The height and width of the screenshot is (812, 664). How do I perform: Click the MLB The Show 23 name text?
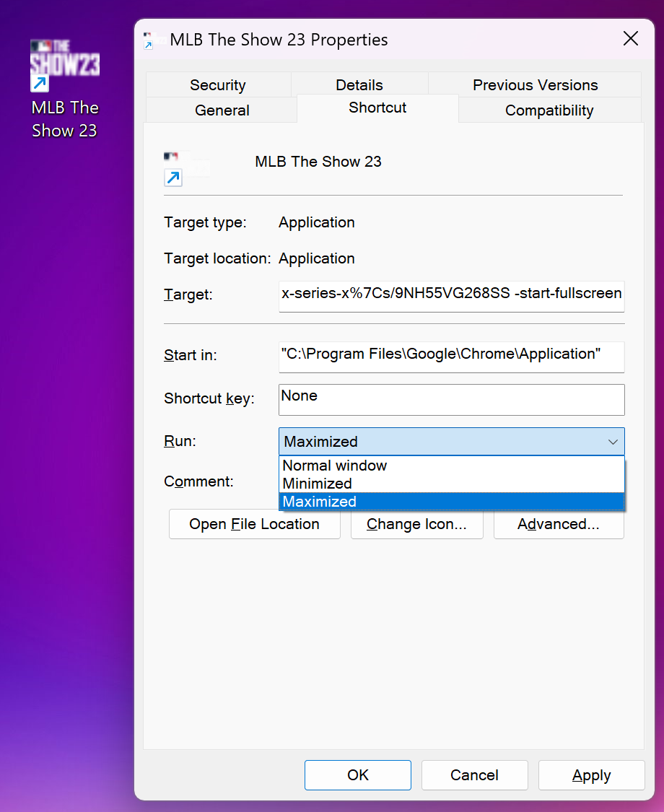pyautogui.click(x=318, y=162)
